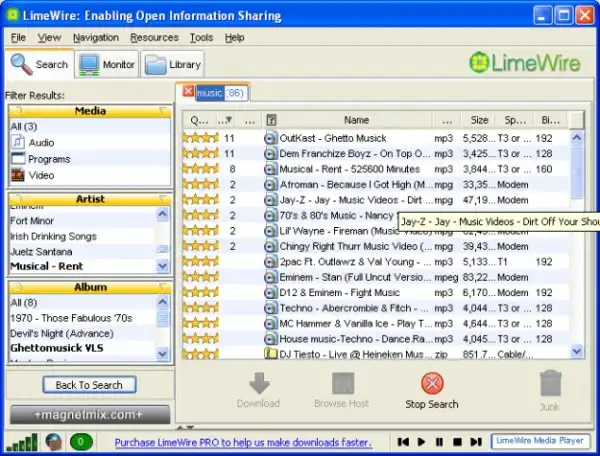Click the Purchase LimeWire PRO link
Screen dimensions: 600x456
[245, 442]
